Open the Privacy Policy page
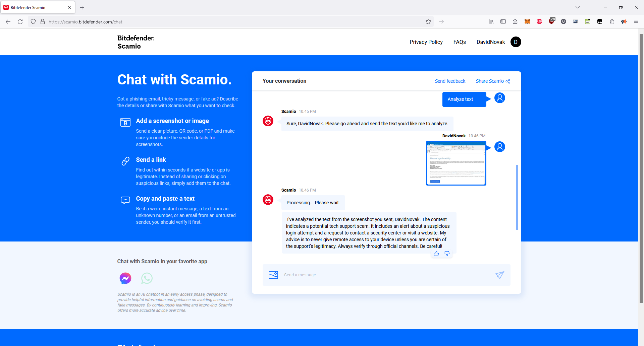This screenshot has width=644, height=346. (x=426, y=42)
